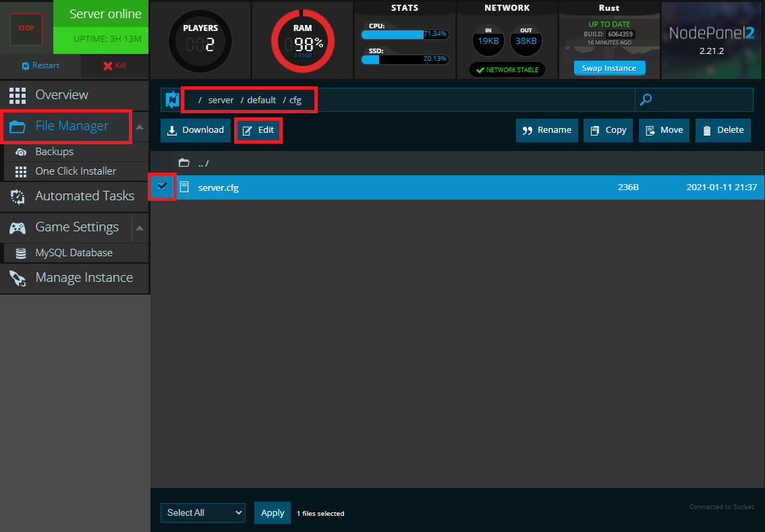Open Automated Tasks section

(x=84, y=196)
